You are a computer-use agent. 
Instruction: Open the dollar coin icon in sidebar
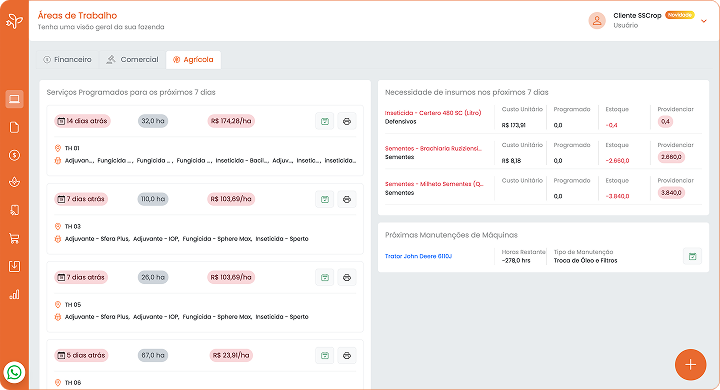pyautogui.click(x=14, y=155)
